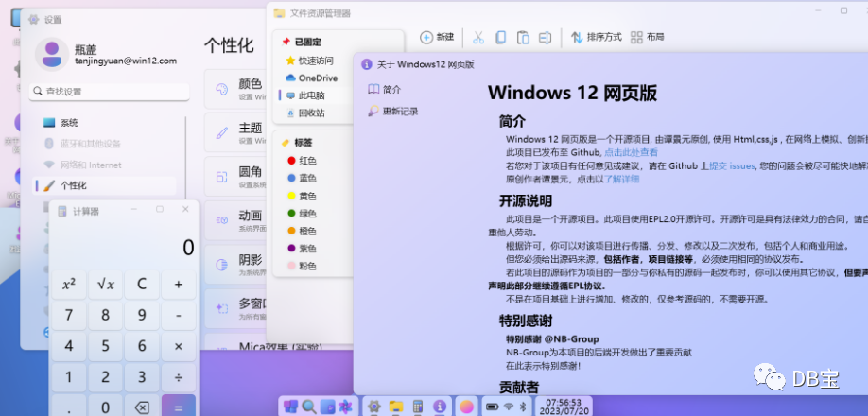The image size is (868, 416).
Task: Open the 动画 personalization card
Action: (237, 220)
